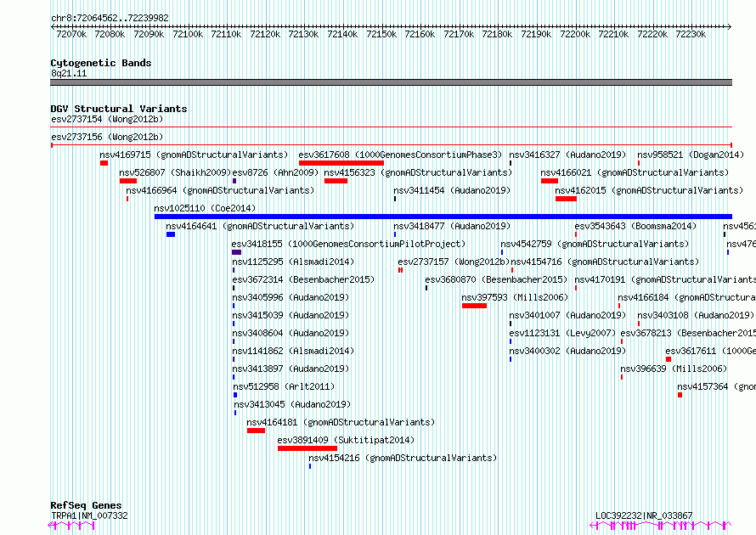This screenshot has height=535, width=756.
Task: Click nsv4157364 variant label
Action: pos(716,386)
